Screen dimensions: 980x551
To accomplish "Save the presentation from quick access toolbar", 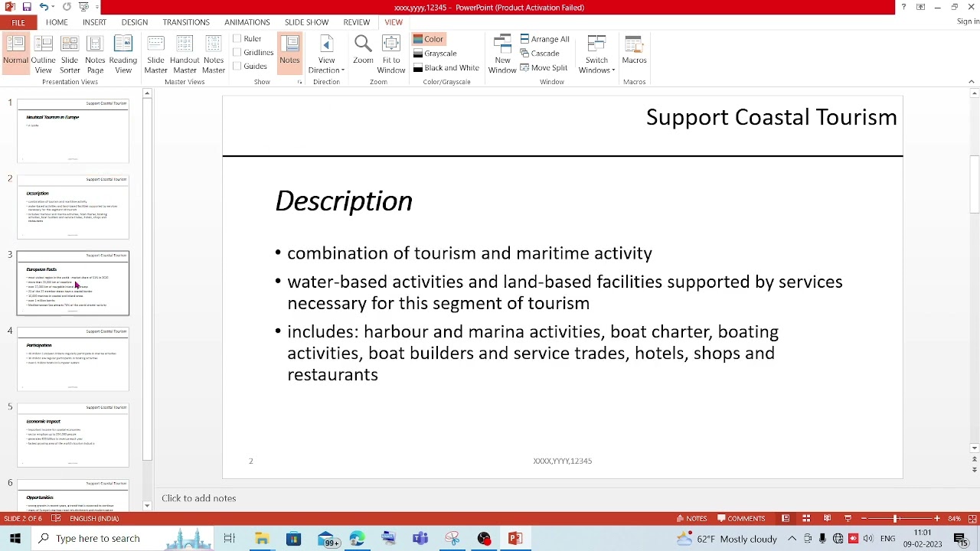I will pyautogui.click(x=26, y=7).
